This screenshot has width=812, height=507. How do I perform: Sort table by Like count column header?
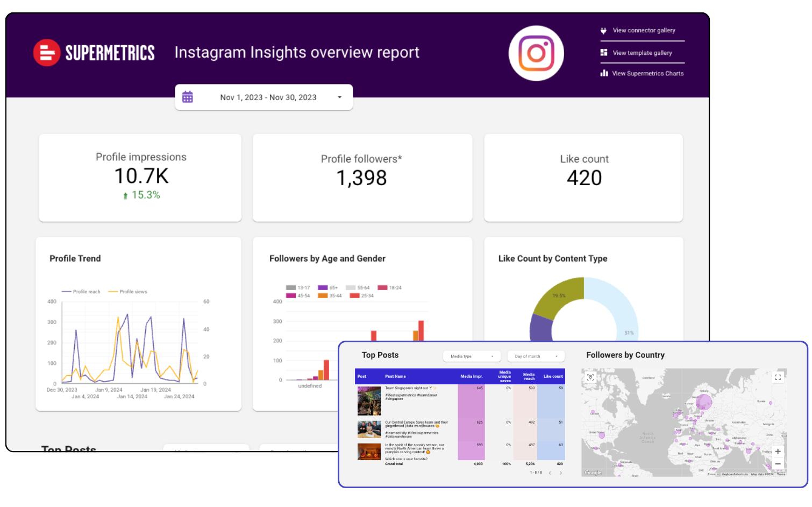coord(553,376)
